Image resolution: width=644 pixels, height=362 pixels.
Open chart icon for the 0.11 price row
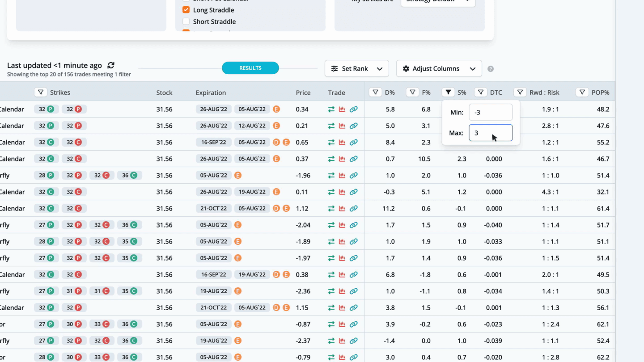[x=342, y=192]
